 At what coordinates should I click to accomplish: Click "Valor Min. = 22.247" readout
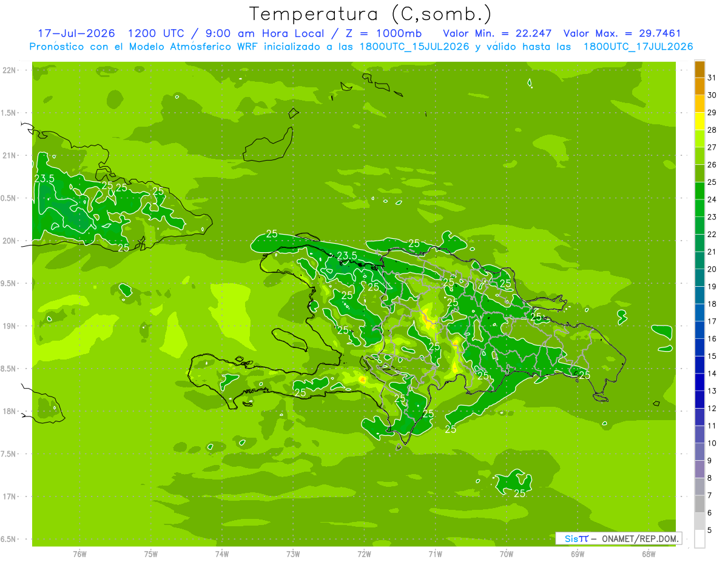coord(497,33)
